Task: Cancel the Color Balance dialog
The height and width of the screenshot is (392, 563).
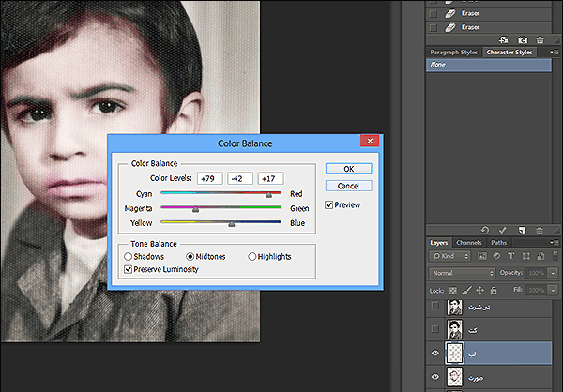Action: tap(349, 186)
